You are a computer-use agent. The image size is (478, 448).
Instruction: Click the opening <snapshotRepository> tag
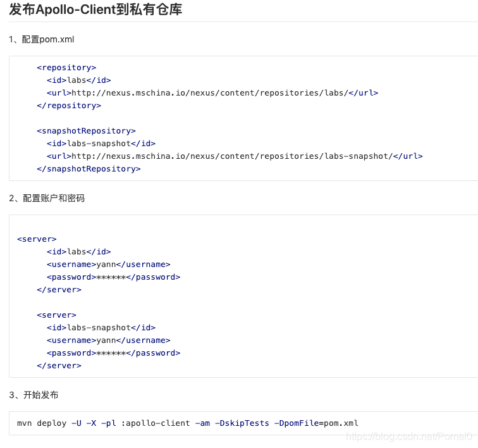86,131
